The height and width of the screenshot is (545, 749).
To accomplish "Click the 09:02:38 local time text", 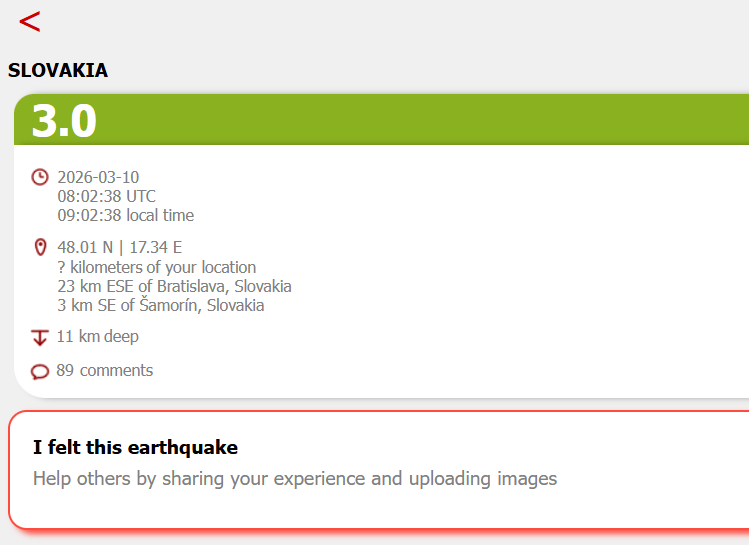I will pos(126,215).
